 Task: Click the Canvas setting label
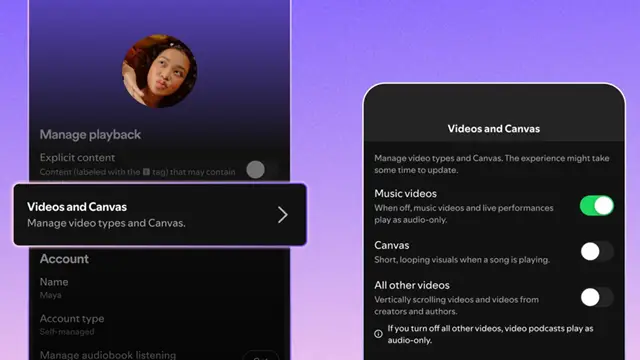391,245
